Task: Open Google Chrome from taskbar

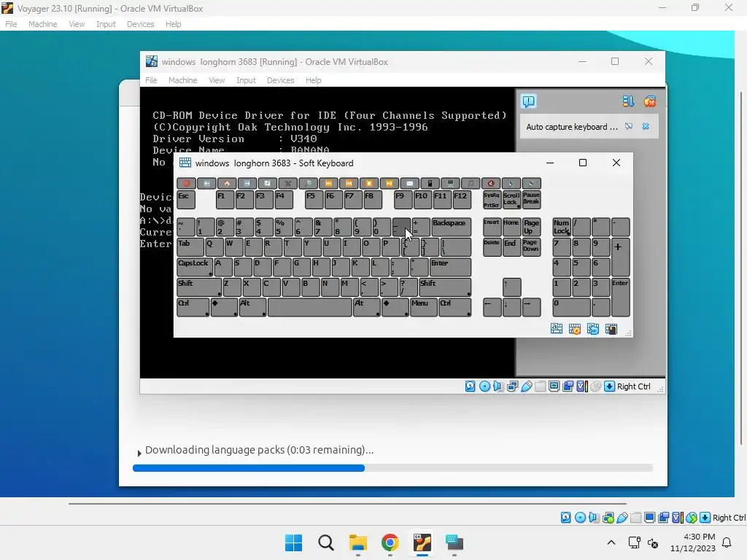Action: [390, 542]
